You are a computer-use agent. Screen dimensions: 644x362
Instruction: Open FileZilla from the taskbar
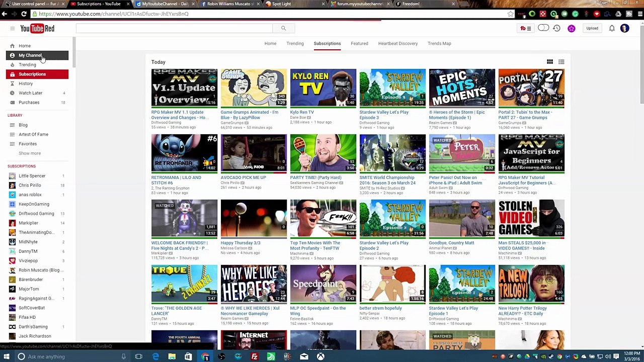coord(255,356)
